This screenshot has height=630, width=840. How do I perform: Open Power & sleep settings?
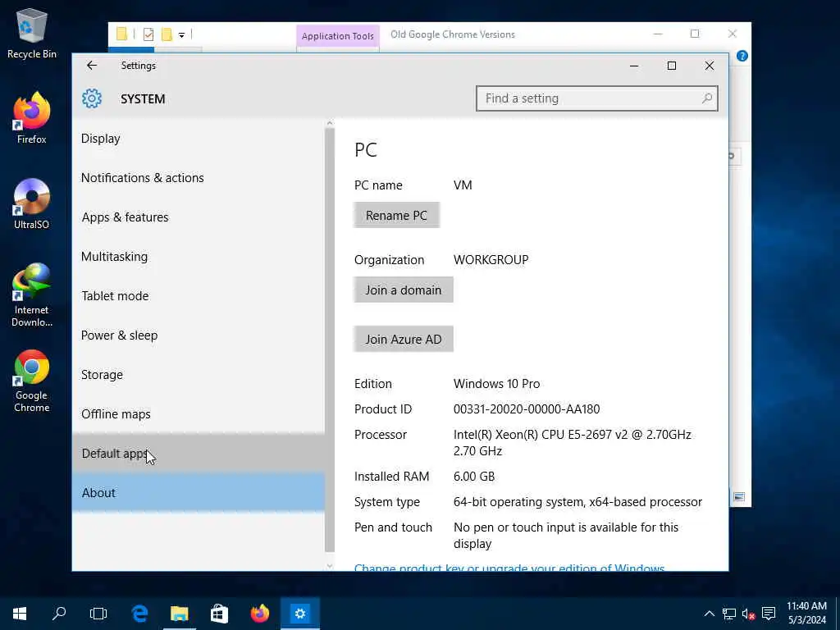click(199, 336)
